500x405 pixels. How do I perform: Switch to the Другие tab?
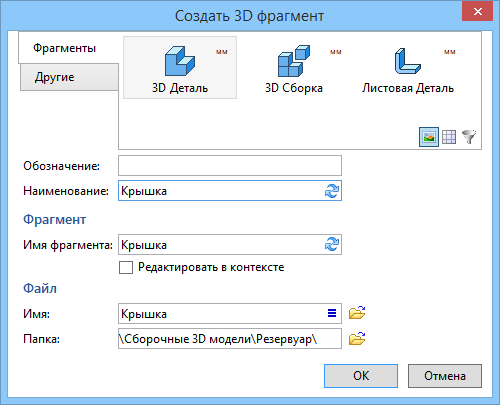point(69,77)
